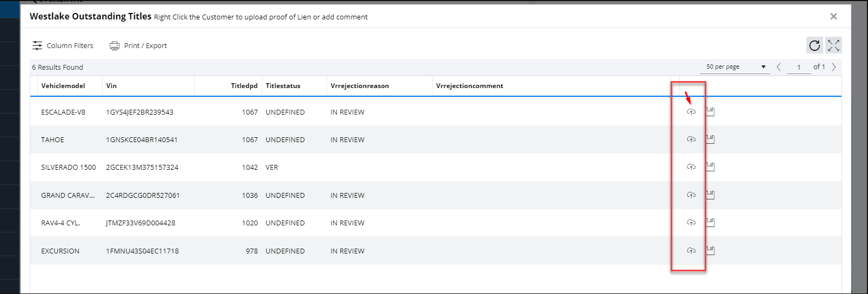868x294 pixels.
Task: Click save icon in RAV4-4 CYL. row
Action: [710, 223]
